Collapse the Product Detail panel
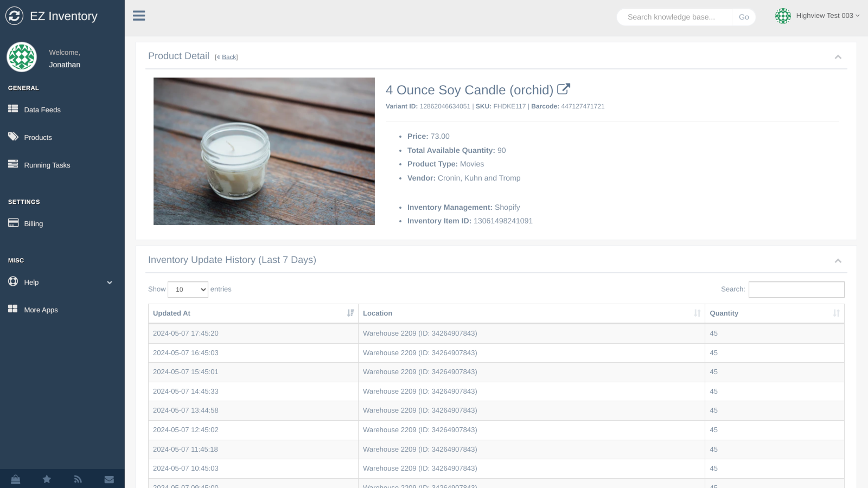The image size is (868, 488). point(838,57)
